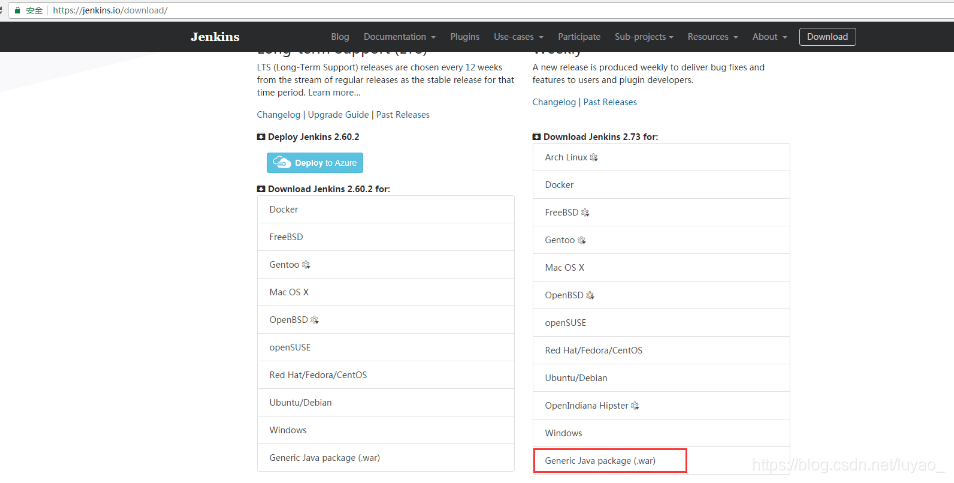Image resolution: width=954 pixels, height=483 pixels.
Task: Select OpenIndiana Hipster in 2.73 list
Action: click(661, 405)
